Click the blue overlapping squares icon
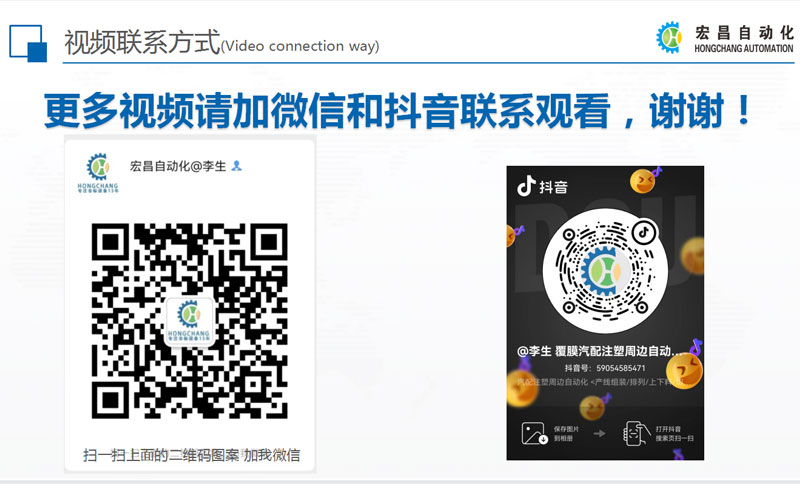 pos(28,43)
